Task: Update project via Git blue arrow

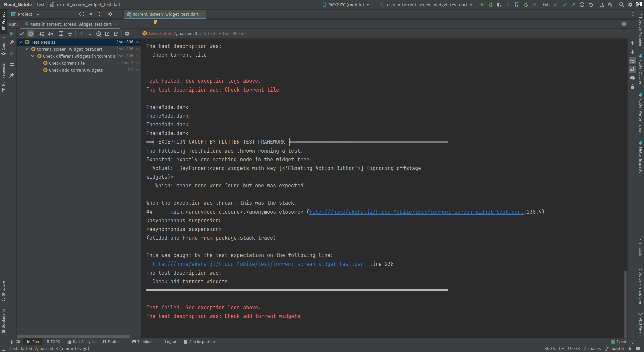Action: point(556,5)
